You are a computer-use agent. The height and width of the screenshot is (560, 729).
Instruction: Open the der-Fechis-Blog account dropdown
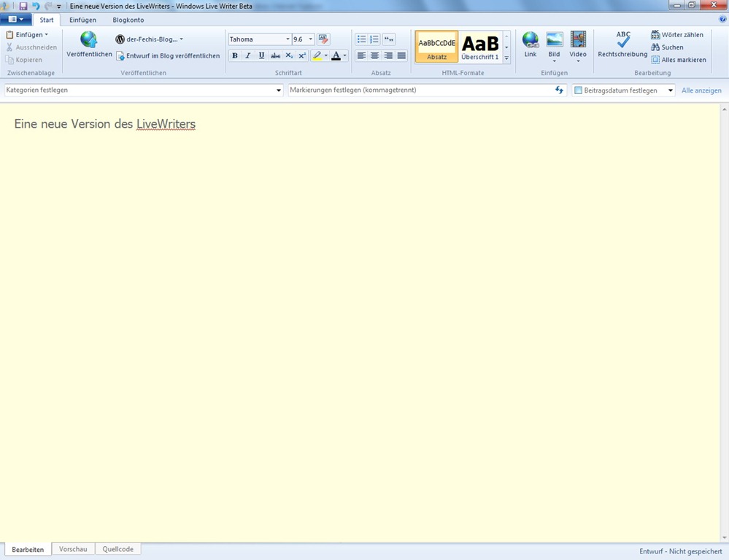(150, 39)
